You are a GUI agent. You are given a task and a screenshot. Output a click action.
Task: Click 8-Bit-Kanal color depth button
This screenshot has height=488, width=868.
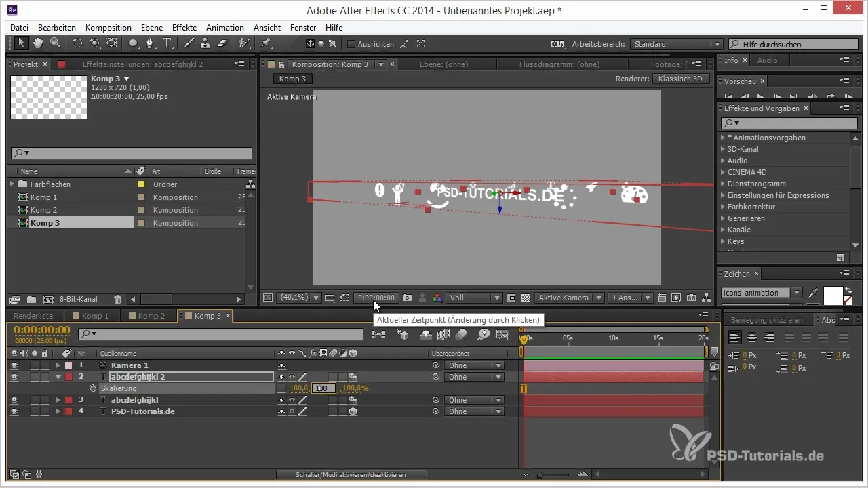pyautogui.click(x=79, y=299)
